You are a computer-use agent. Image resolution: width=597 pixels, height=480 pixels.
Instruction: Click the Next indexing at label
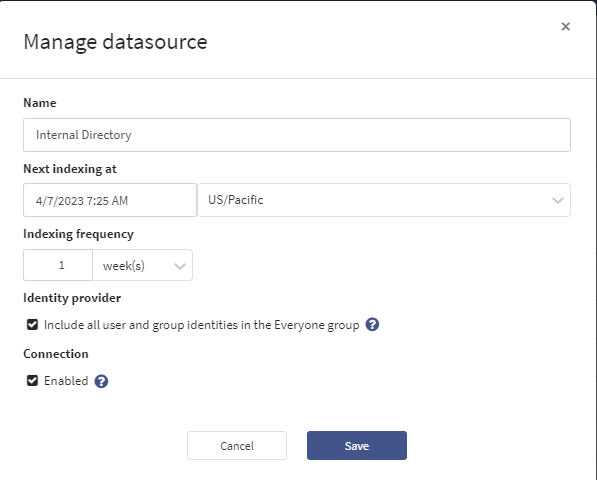[x=70, y=169]
